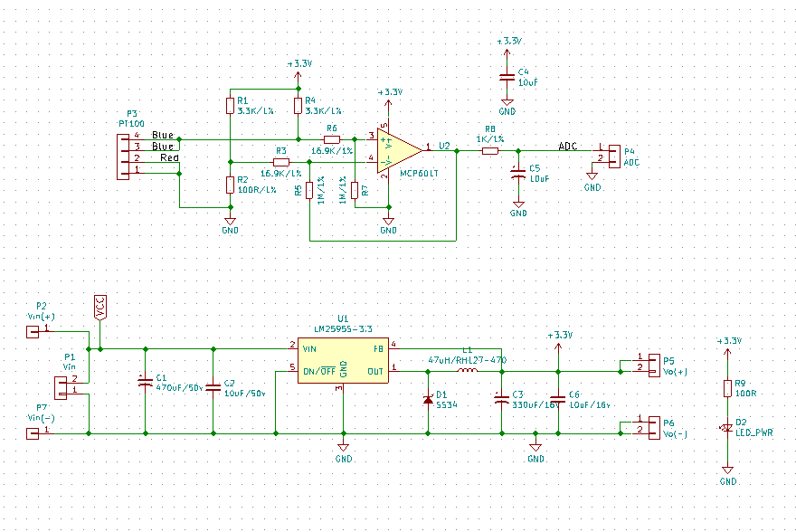Select the '100R/1%' resistor value
This screenshot has height=532, width=796.
257,190
